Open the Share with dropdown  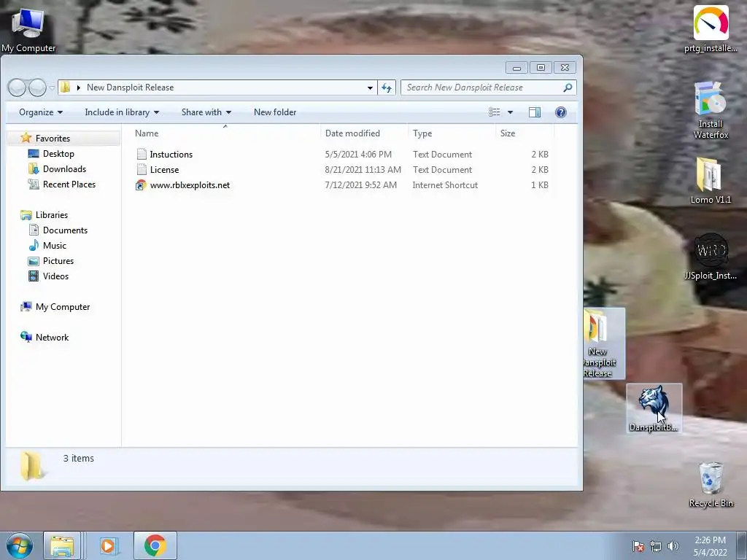click(206, 112)
